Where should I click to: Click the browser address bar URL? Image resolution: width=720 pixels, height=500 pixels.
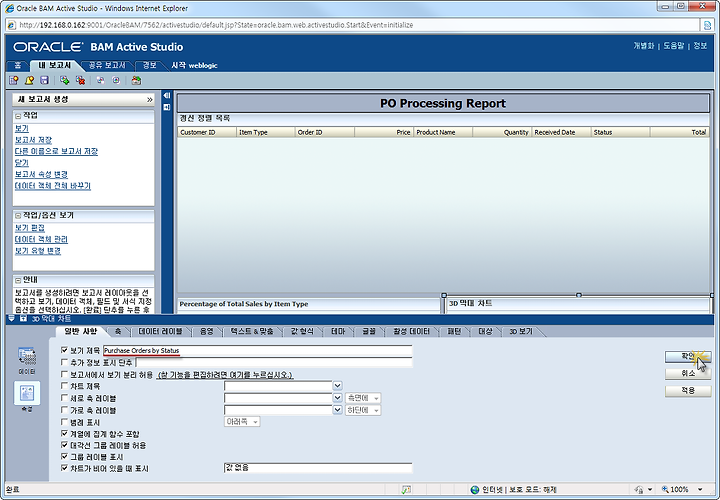[216, 25]
